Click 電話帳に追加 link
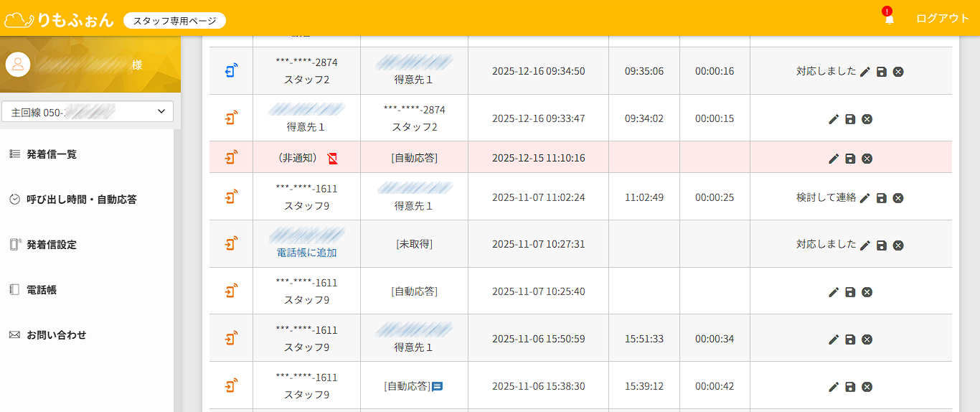The width and height of the screenshot is (980, 412). pos(306,253)
